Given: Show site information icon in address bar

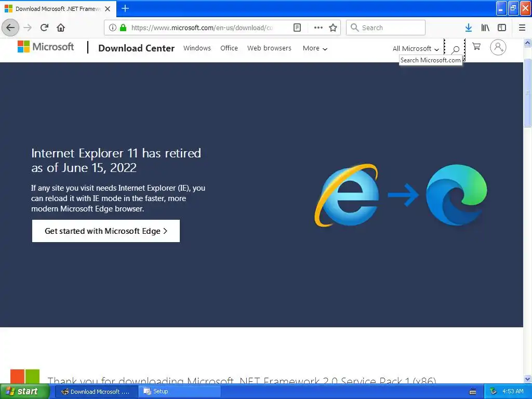Looking at the screenshot, I should (x=113, y=28).
